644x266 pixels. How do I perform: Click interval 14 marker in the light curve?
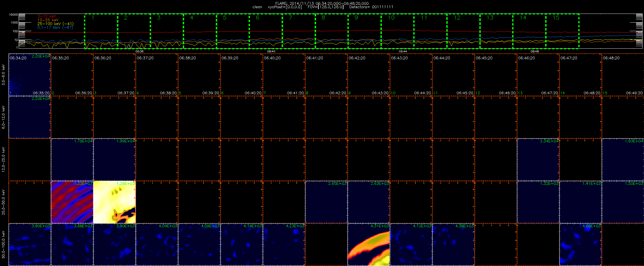click(523, 18)
